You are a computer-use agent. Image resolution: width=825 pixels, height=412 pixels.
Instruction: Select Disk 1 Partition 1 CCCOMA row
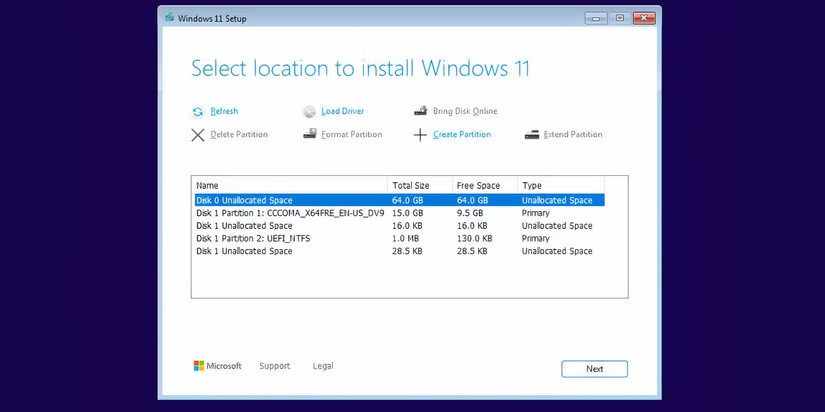pos(290,213)
